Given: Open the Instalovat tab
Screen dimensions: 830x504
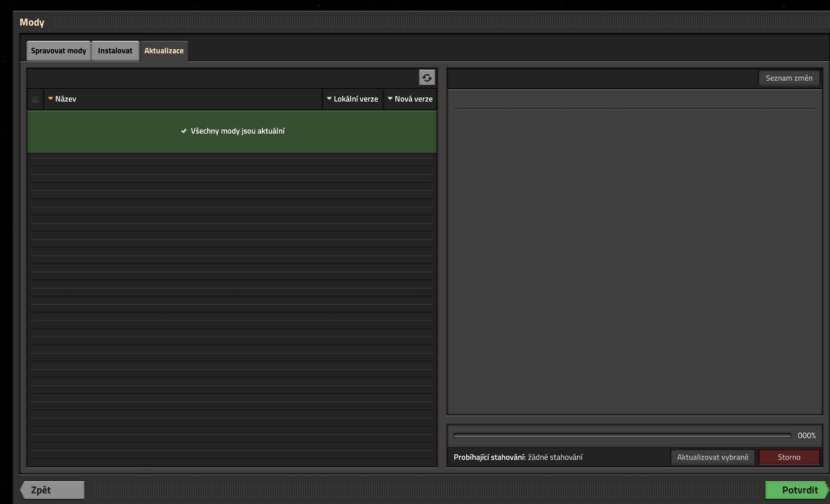Looking at the screenshot, I should click(115, 51).
